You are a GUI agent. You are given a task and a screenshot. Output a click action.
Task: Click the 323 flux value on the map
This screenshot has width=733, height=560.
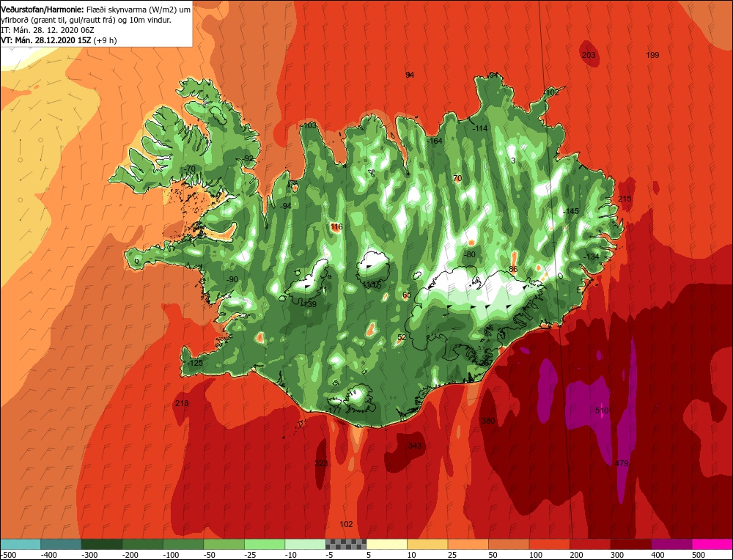tap(321, 463)
